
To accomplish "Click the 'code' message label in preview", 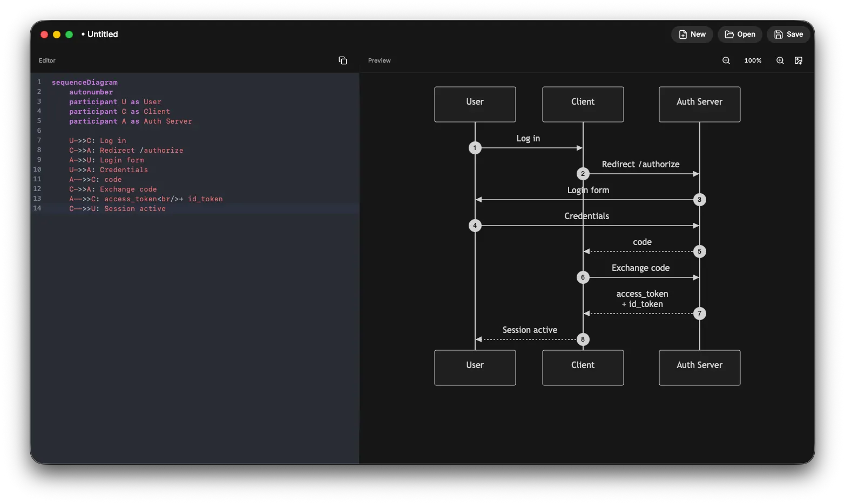I will point(642,242).
